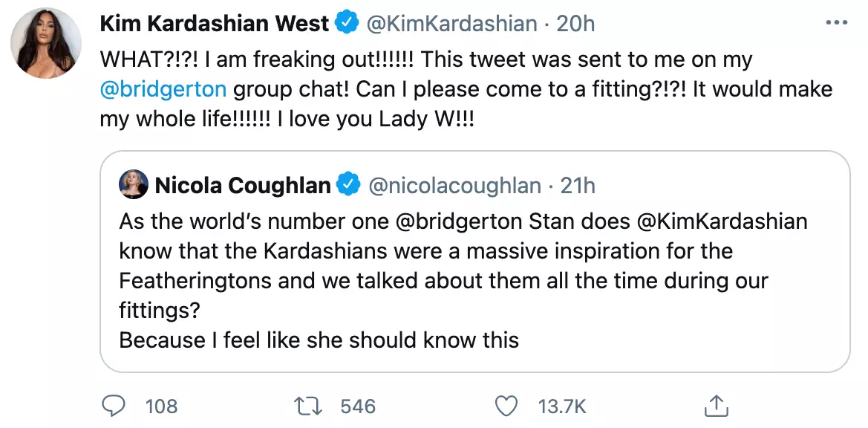Like the tweet with the heart icon

coord(505,406)
